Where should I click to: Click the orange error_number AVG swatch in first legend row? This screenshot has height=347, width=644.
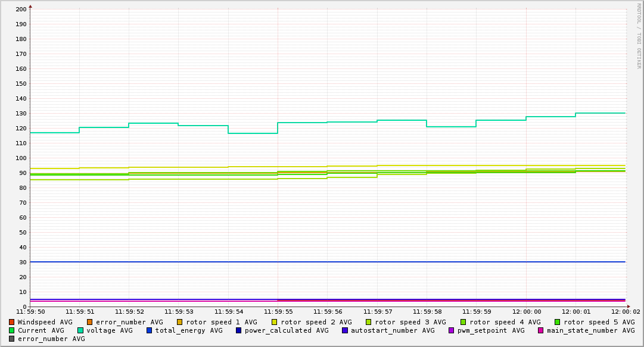pos(89,323)
